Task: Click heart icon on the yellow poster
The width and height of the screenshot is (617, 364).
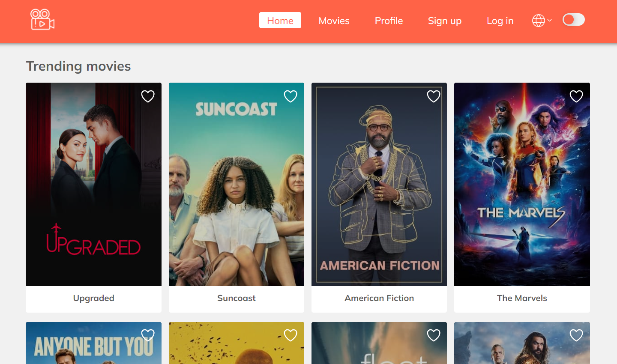Action: tap(291, 335)
